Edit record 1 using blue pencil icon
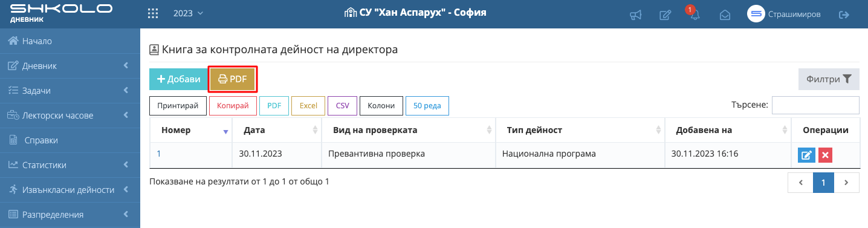 [x=806, y=155]
